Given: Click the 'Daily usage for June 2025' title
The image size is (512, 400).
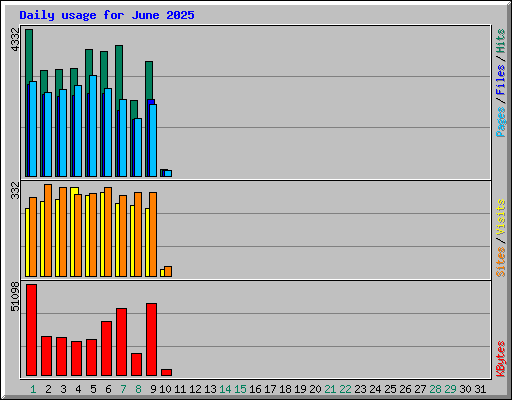Looking at the screenshot, I should point(107,15).
